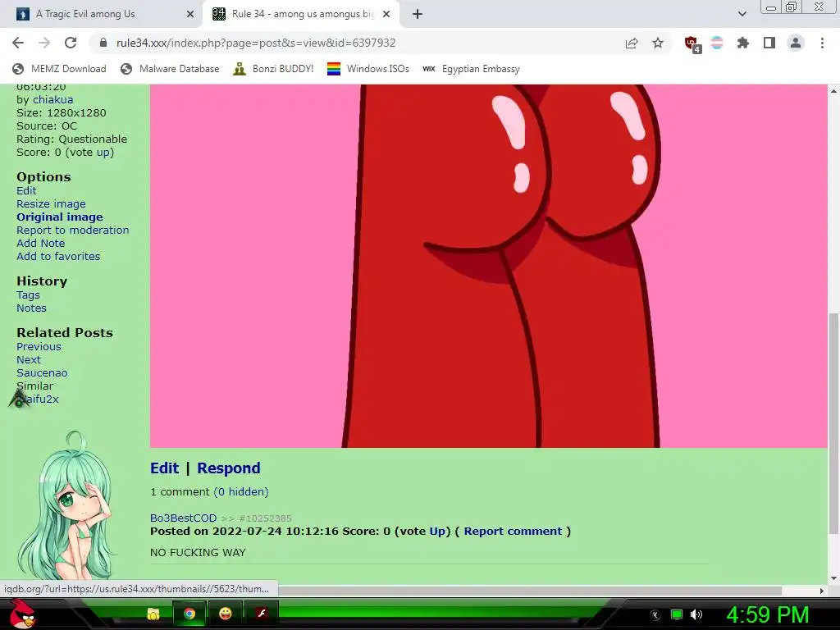
Task: Click Report comment
Action: pos(513,532)
